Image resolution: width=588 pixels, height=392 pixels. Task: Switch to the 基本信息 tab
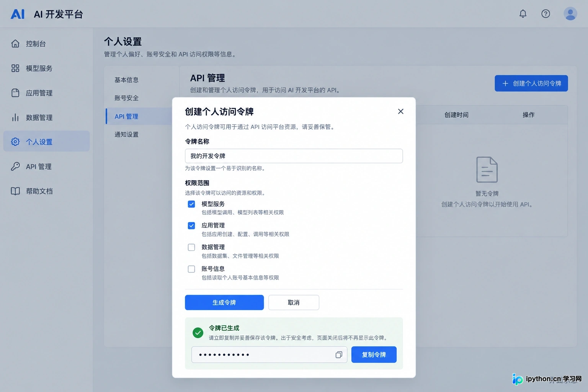[126, 80]
